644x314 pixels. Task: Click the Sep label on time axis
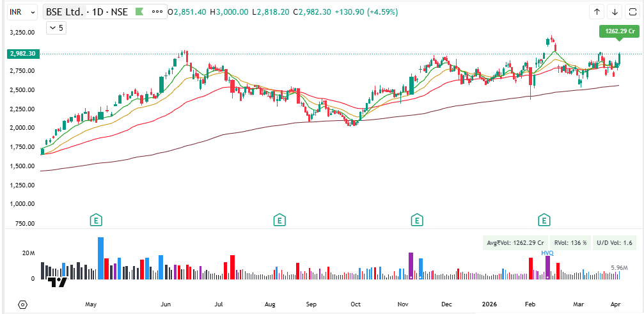pyautogui.click(x=311, y=304)
